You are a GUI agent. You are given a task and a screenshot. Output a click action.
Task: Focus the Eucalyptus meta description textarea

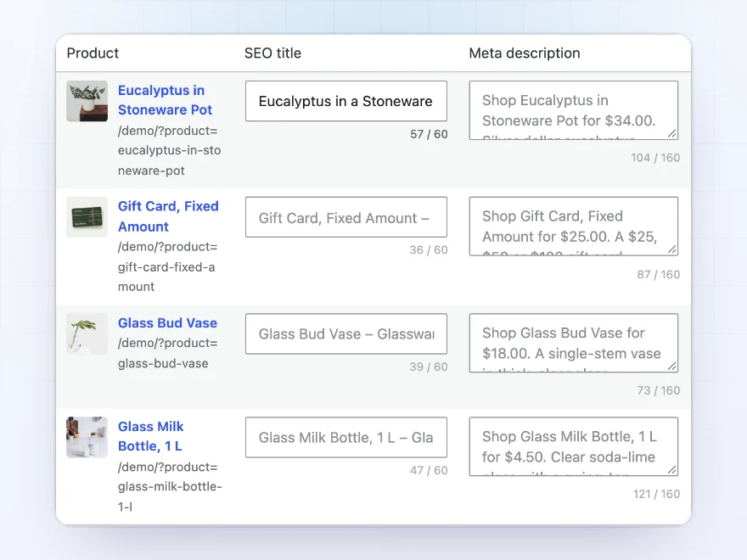pos(574,110)
